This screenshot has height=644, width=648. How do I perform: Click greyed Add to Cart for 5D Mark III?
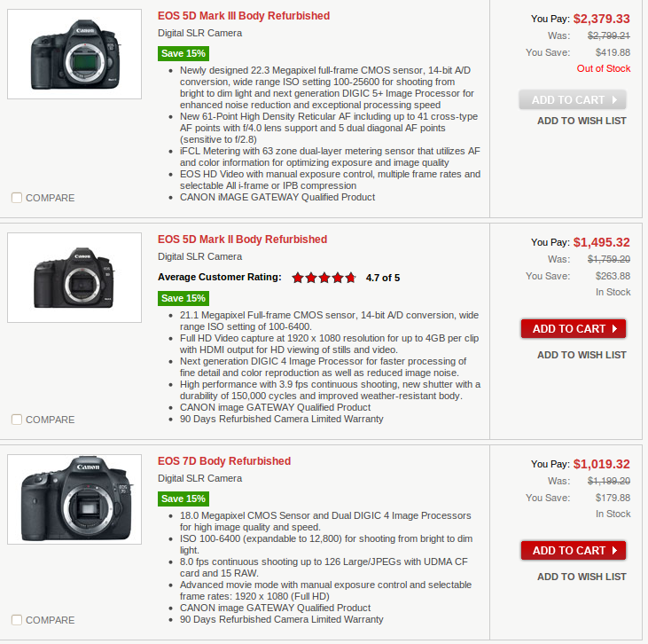pos(573,100)
